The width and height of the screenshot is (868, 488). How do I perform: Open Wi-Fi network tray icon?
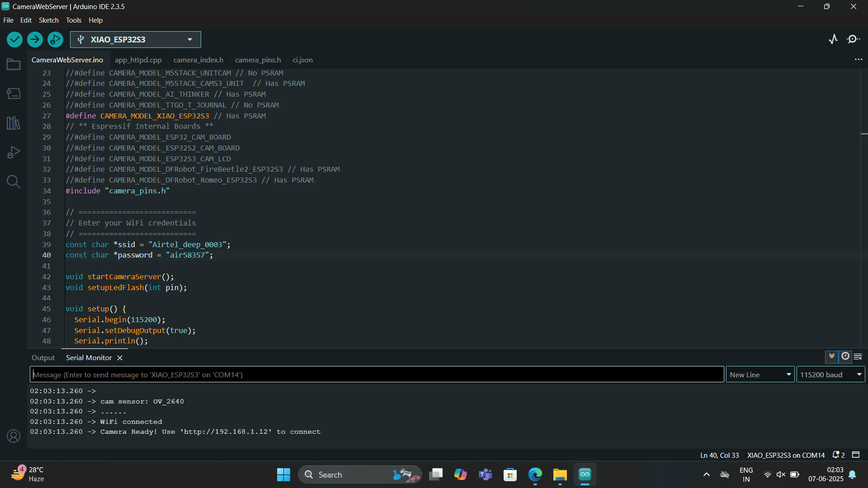click(768, 474)
